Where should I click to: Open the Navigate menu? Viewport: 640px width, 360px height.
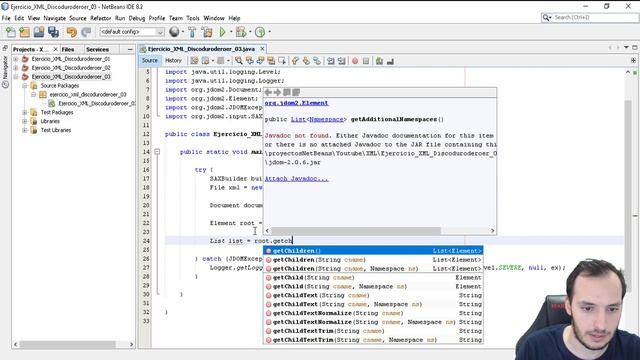pyautogui.click(x=55, y=18)
